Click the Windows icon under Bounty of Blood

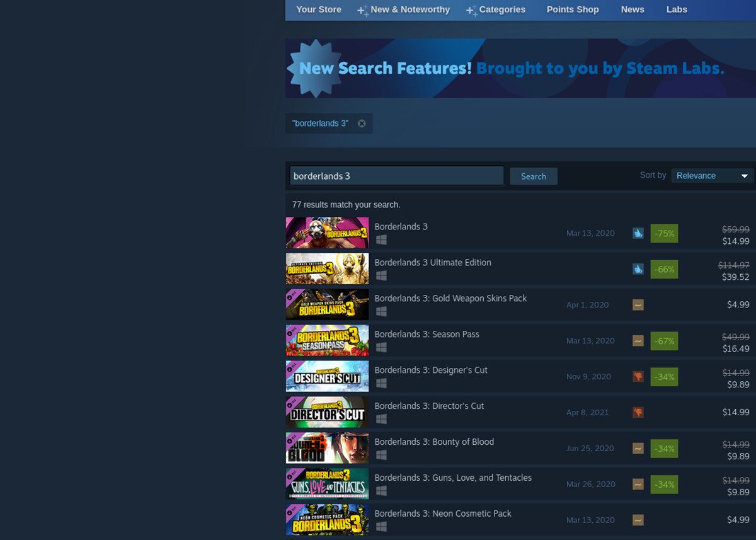(381, 456)
